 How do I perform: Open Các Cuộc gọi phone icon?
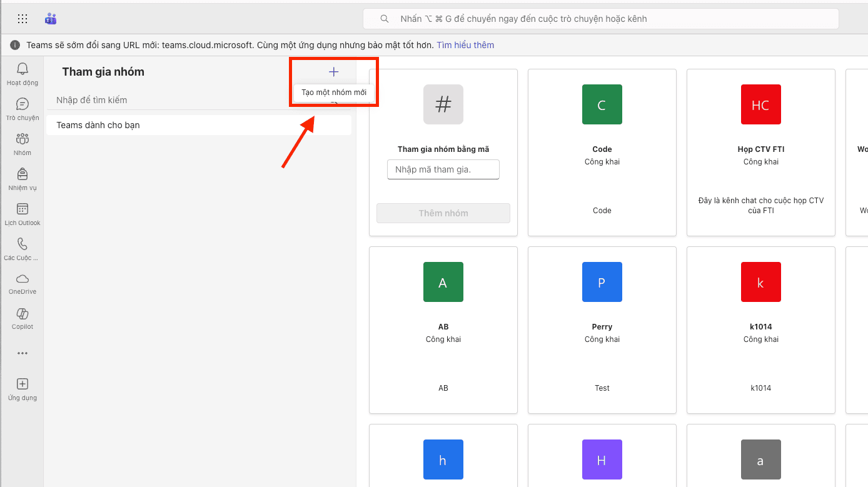pyautogui.click(x=23, y=244)
